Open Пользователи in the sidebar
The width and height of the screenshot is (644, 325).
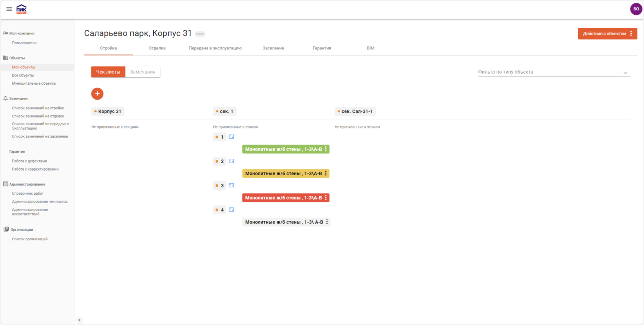click(x=24, y=43)
